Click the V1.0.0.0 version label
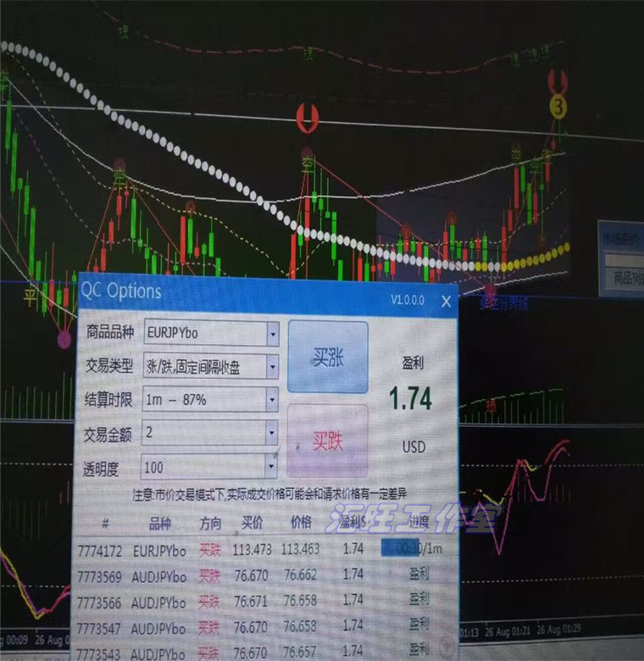The image size is (644, 661). (x=407, y=300)
